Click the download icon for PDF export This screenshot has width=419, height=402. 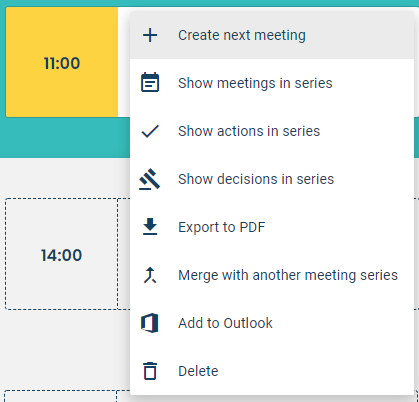click(150, 227)
